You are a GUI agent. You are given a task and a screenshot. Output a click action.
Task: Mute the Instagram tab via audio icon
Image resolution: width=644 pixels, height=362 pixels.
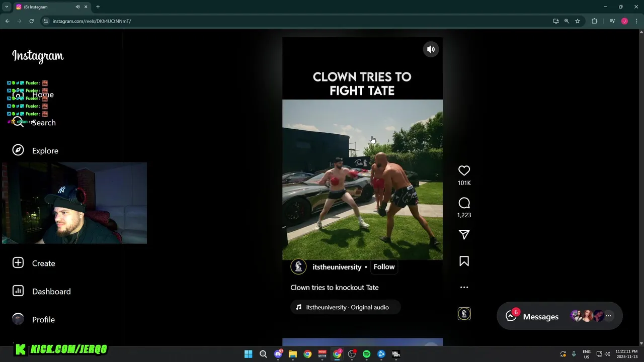77,7
